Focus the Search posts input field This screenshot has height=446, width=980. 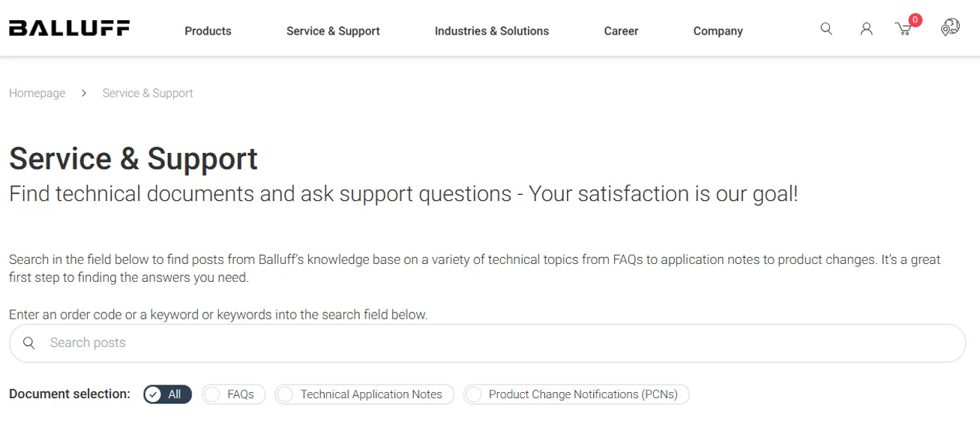(x=487, y=343)
